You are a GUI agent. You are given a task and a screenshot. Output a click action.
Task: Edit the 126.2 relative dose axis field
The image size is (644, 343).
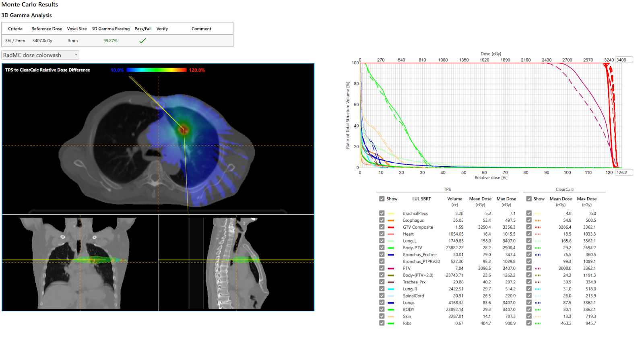click(x=624, y=172)
